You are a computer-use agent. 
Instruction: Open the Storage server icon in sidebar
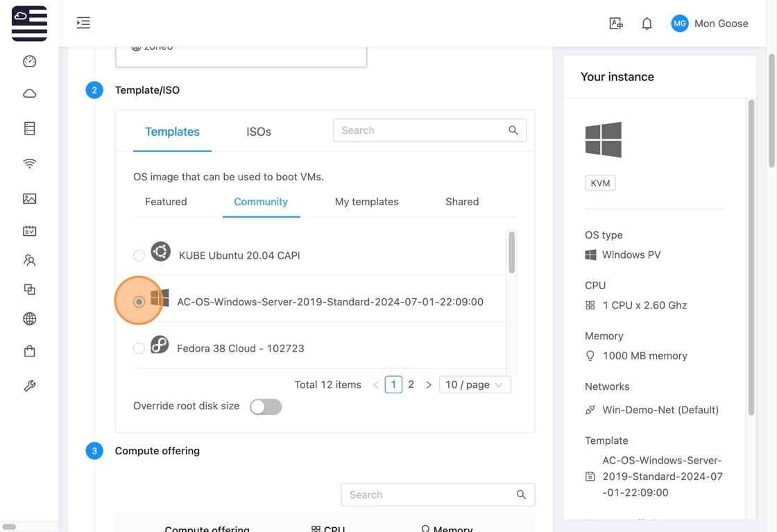point(29,128)
